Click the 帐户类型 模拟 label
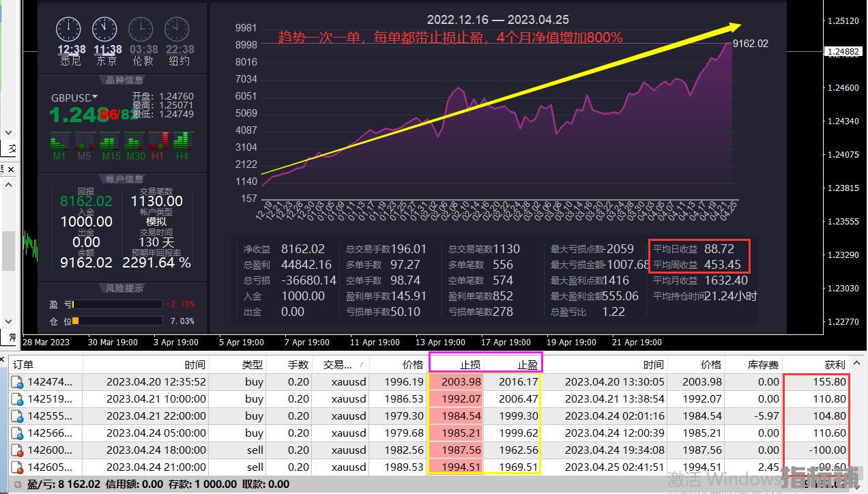 click(156, 222)
